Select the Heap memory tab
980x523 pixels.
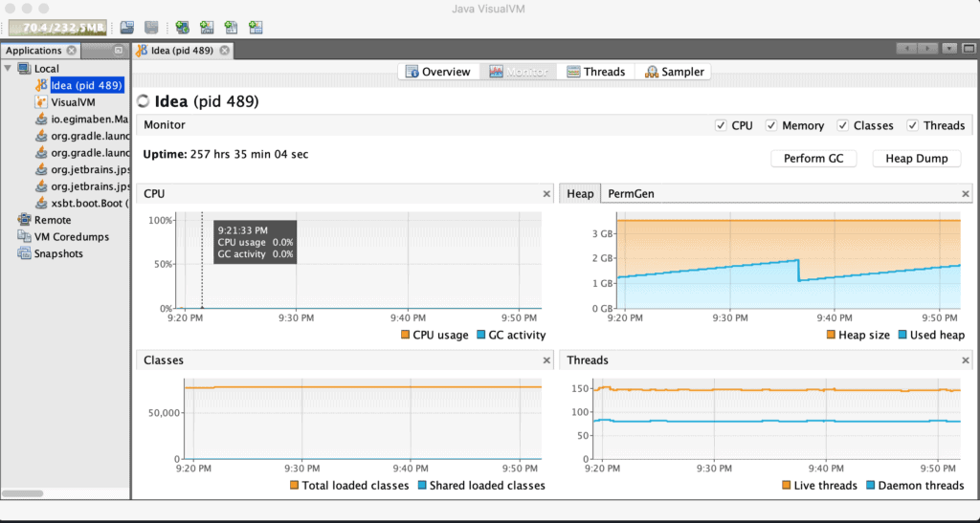point(580,193)
